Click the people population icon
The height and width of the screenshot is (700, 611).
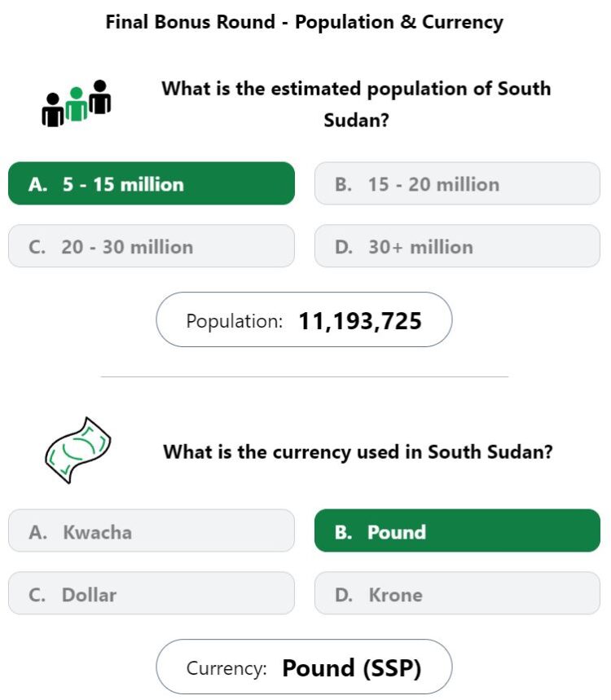pos(77,103)
